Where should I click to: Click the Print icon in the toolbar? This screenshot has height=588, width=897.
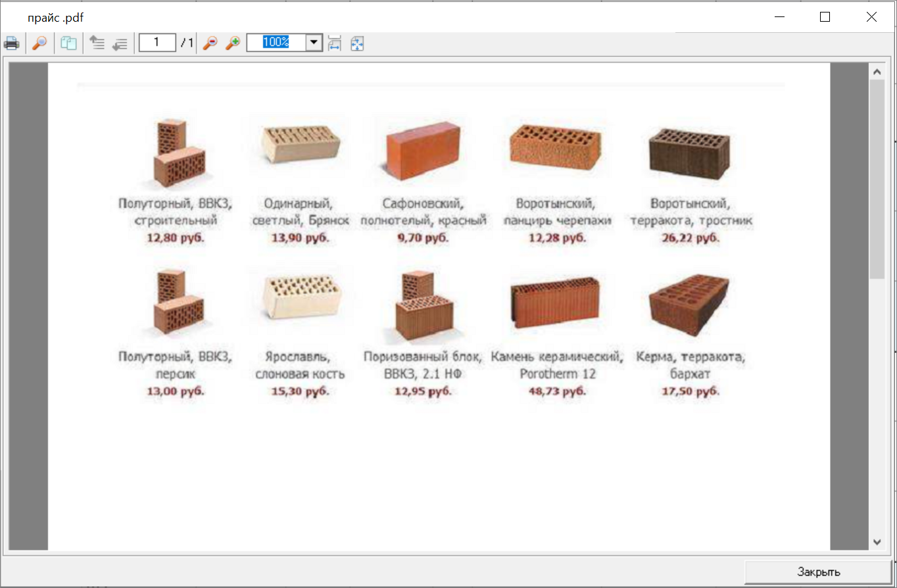click(x=11, y=43)
